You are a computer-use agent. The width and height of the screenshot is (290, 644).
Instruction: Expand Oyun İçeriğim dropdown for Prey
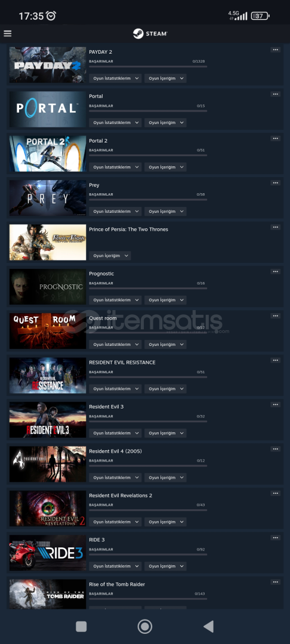click(165, 211)
